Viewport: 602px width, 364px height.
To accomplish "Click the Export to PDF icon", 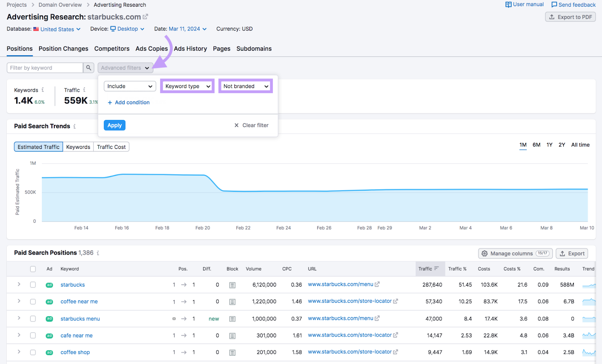I will tap(552, 17).
